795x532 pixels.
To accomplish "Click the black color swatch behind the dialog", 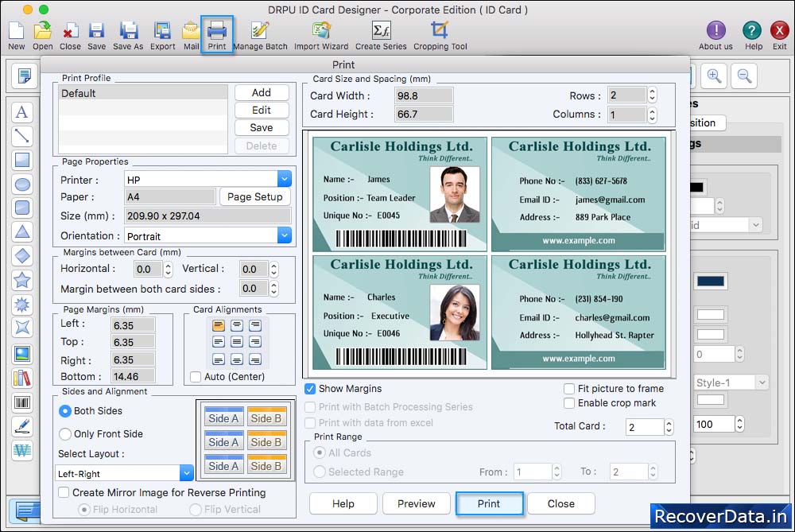I will (x=696, y=187).
